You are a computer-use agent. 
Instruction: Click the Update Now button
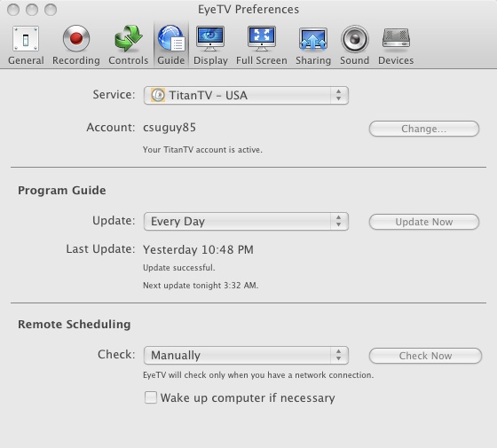(424, 222)
